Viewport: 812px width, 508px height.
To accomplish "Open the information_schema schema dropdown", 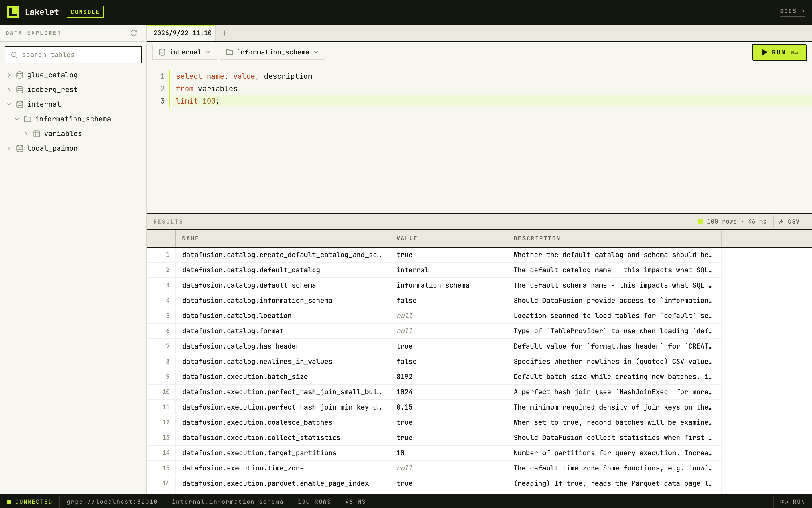I will coord(272,52).
